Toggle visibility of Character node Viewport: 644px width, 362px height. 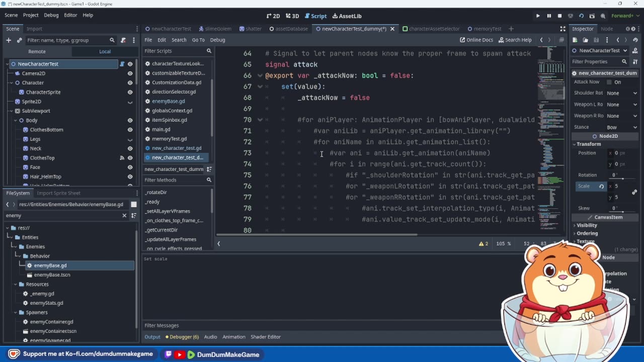tap(130, 82)
